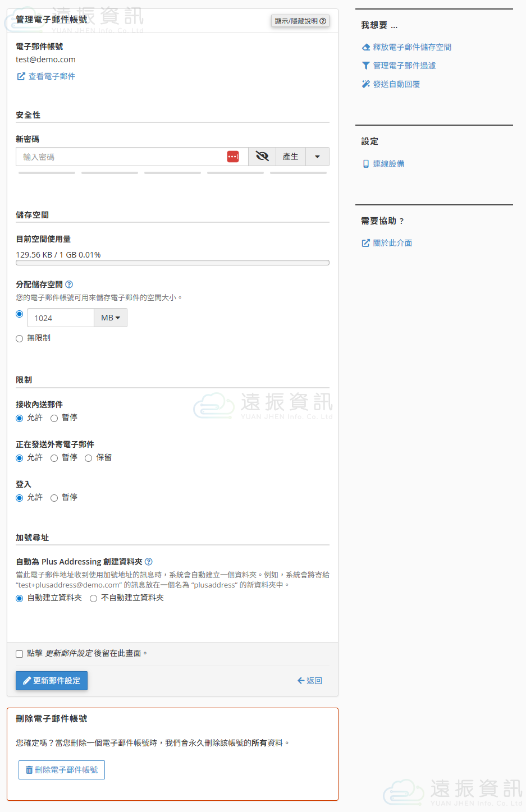The image size is (526, 812).
Task: Toggle 顯示/隱藏說明 help text
Action: (300, 21)
